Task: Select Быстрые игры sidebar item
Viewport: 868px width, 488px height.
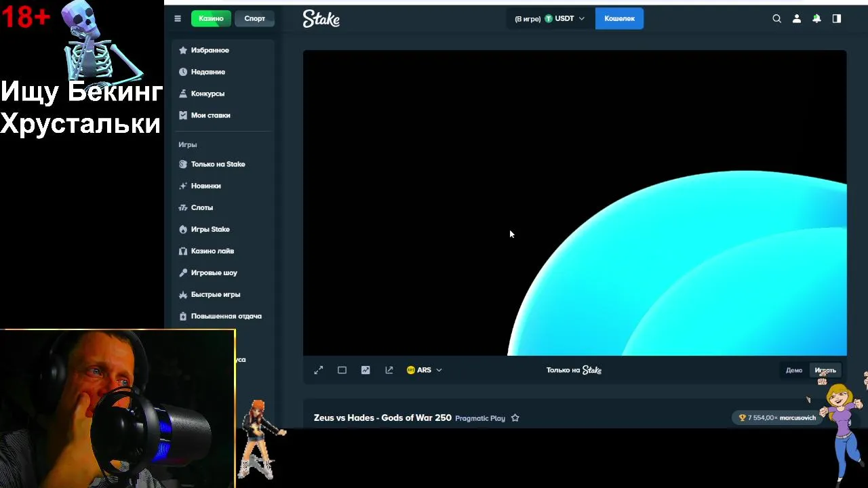Action: (223, 294)
